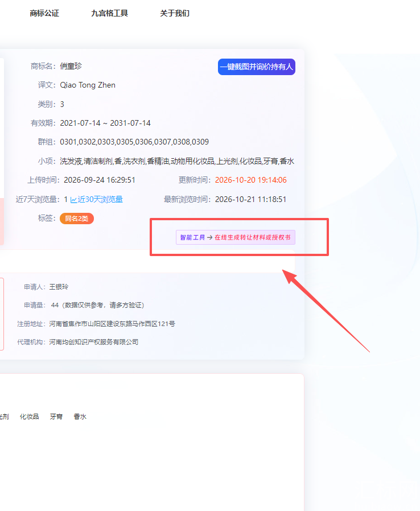Click agency 河南均创知识产权服务有限公司

[94, 342]
